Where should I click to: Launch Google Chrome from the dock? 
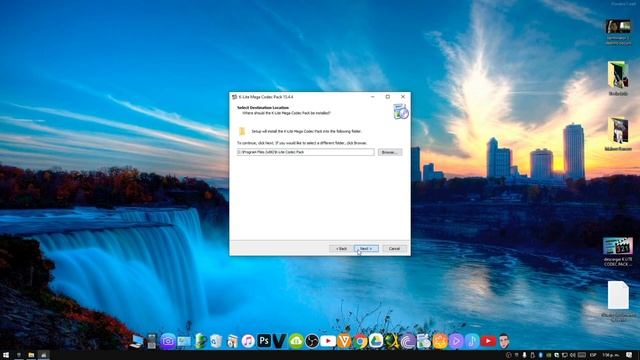pyautogui.click(x=360, y=341)
